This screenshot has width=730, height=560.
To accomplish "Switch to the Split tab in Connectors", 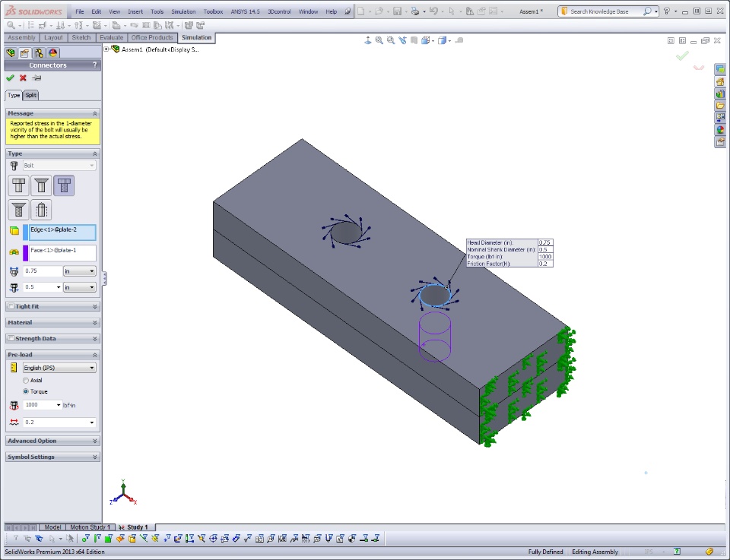I will coord(30,95).
